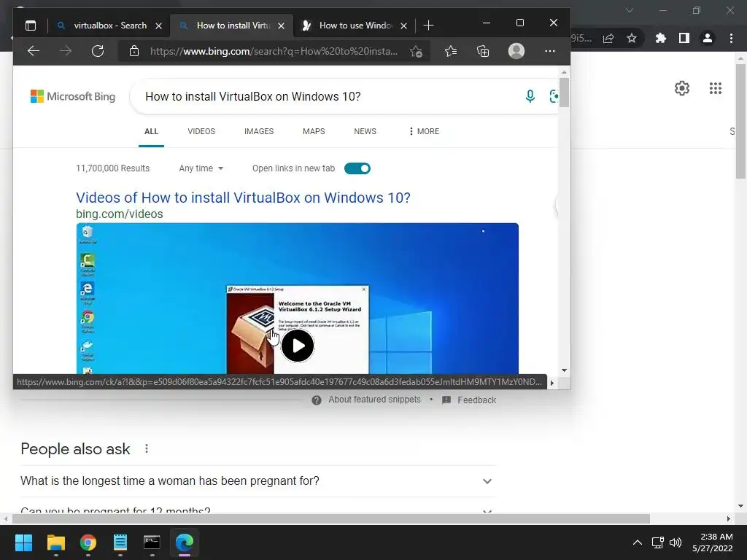This screenshot has width=747, height=560.
Task: Open Chrome three-dot menu
Action: [731, 38]
